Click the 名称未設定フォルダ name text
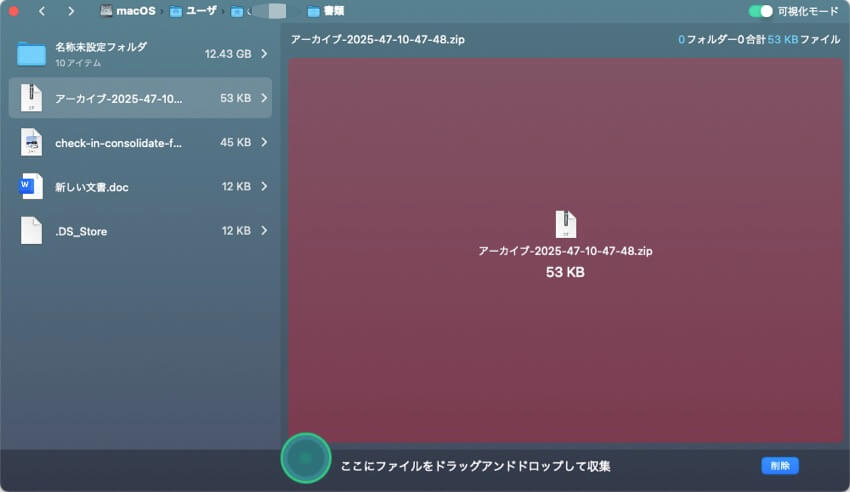 pyautogui.click(x=101, y=47)
